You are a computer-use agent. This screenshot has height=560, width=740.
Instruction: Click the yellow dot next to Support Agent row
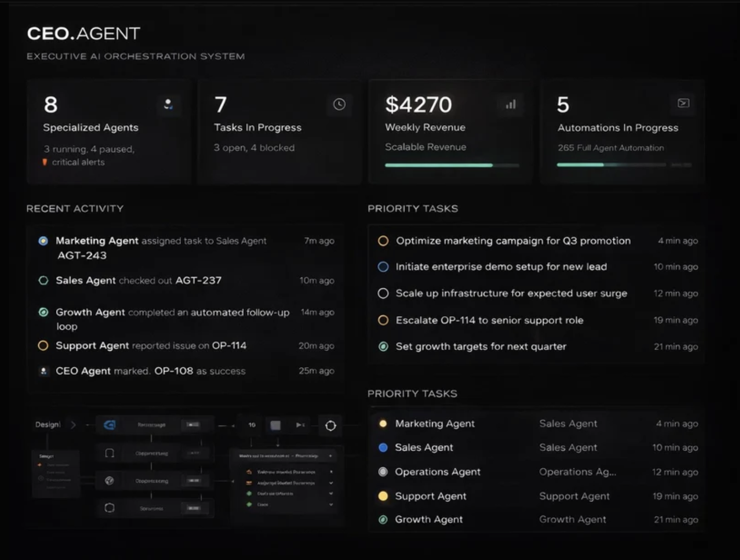[383, 496]
